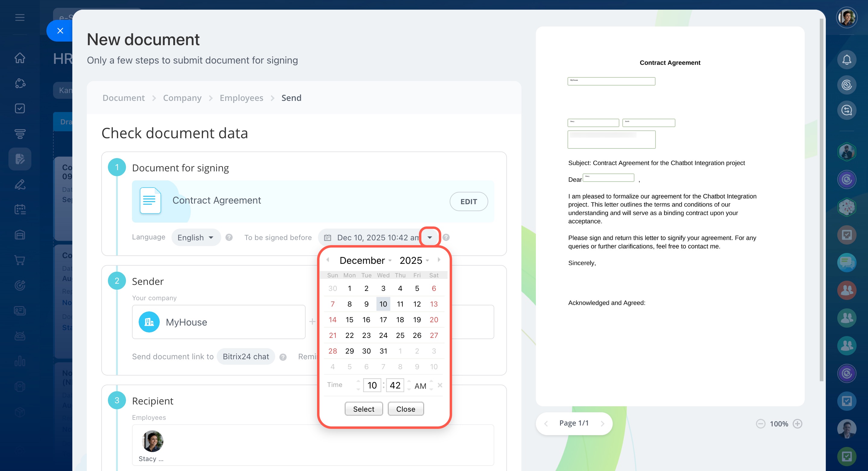Open the red group chat icon
Viewport: 868px width, 471px height.
847,290
